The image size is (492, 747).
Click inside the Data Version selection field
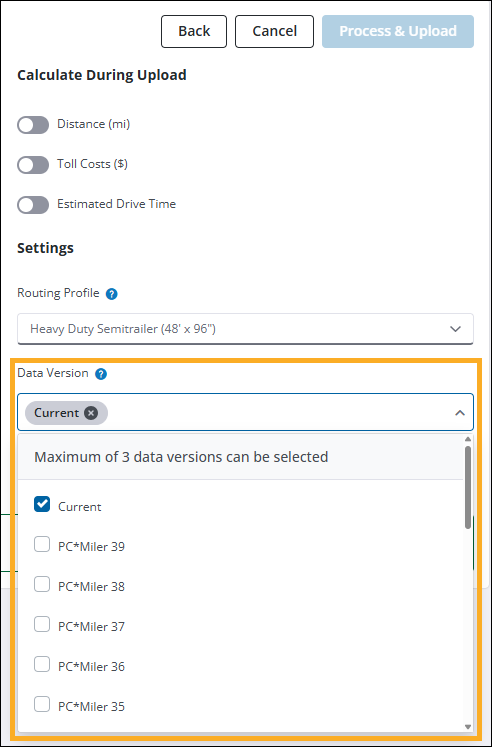click(x=245, y=412)
